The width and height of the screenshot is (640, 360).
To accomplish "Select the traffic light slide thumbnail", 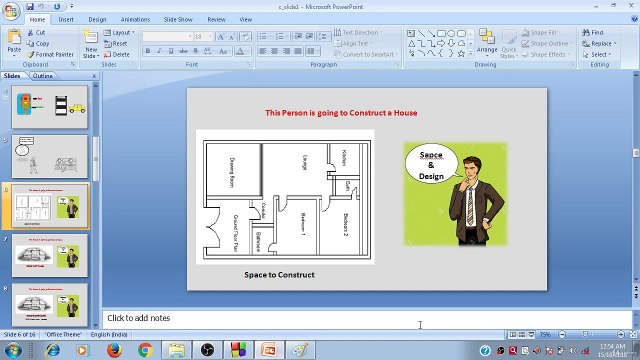I will click(x=49, y=107).
